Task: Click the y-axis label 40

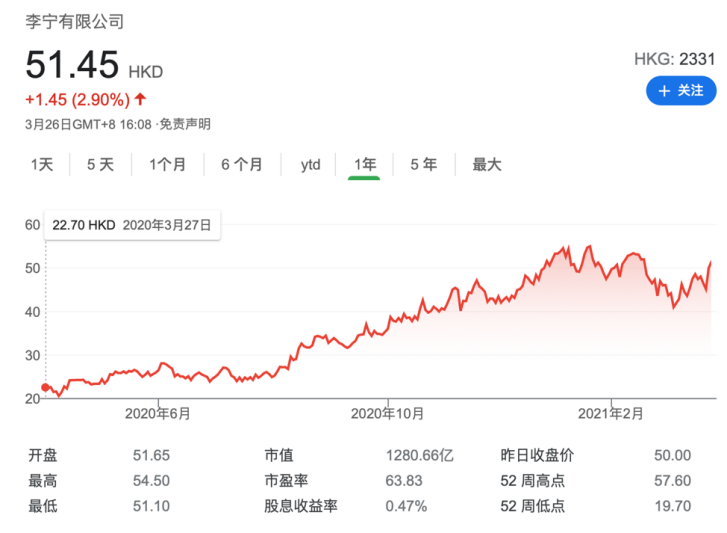Action: point(32,312)
